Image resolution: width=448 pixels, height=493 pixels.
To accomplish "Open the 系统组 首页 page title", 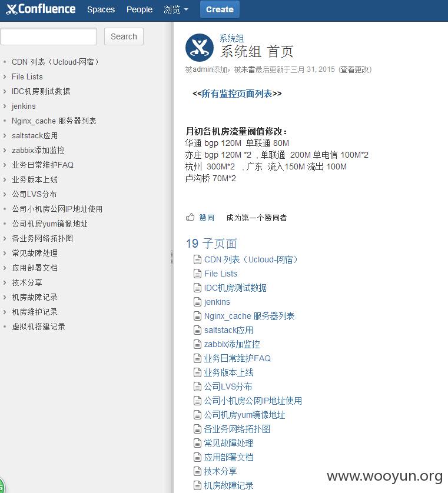I will pyautogui.click(x=257, y=51).
